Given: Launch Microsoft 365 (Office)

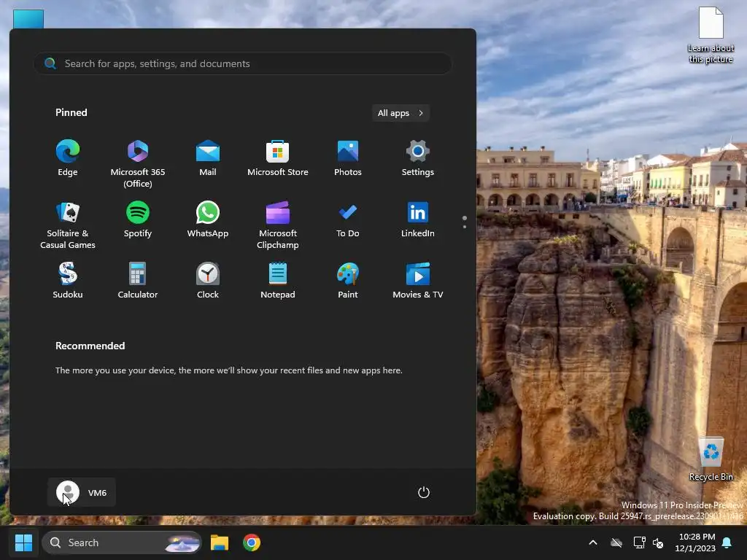Looking at the screenshot, I should click(138, 164).
